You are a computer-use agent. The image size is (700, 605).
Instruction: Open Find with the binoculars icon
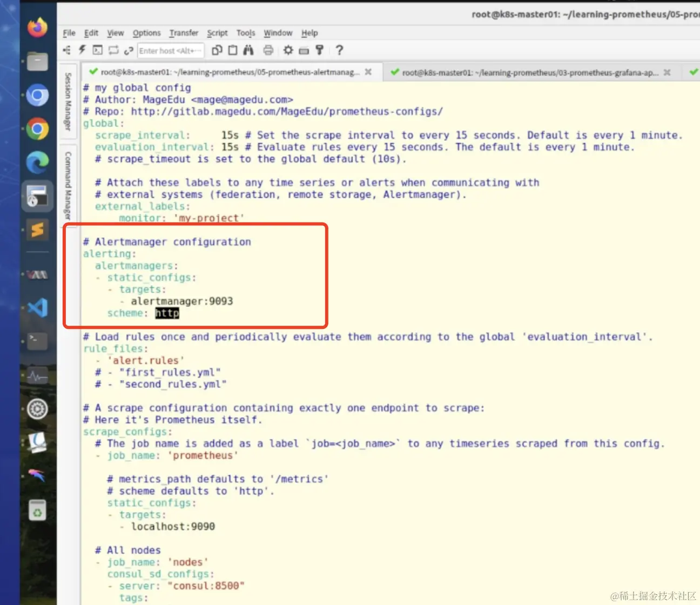coord(248,50)
